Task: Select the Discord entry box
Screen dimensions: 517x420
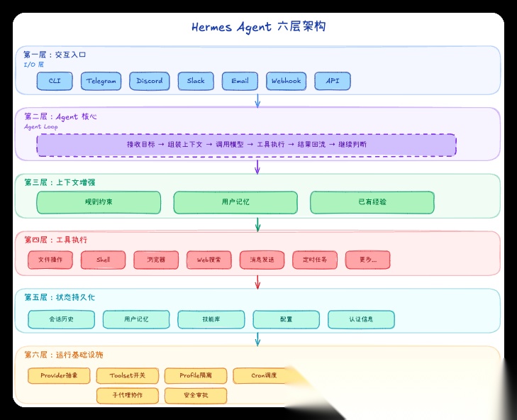Action: pos(150,81)
